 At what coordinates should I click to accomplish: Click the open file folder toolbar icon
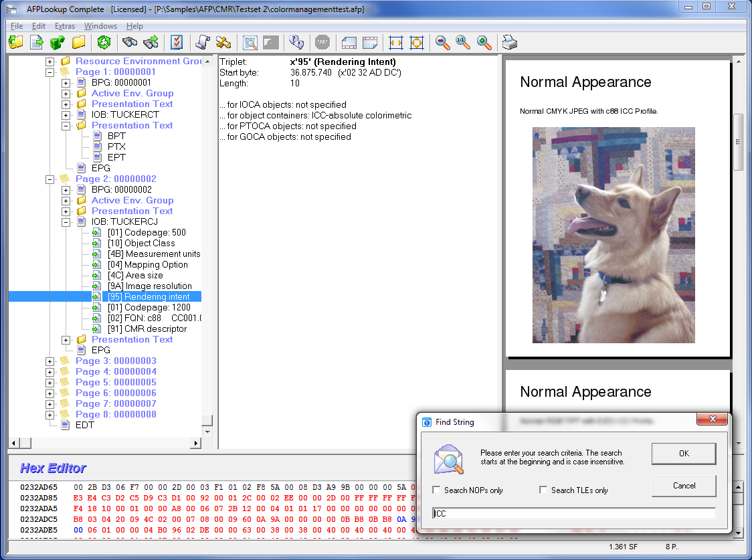click(x=16, y=43)
